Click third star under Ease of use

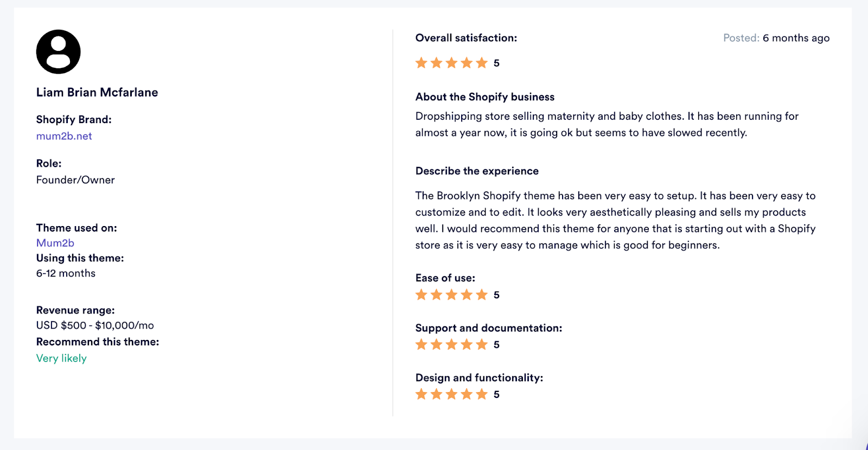(451, 295)
